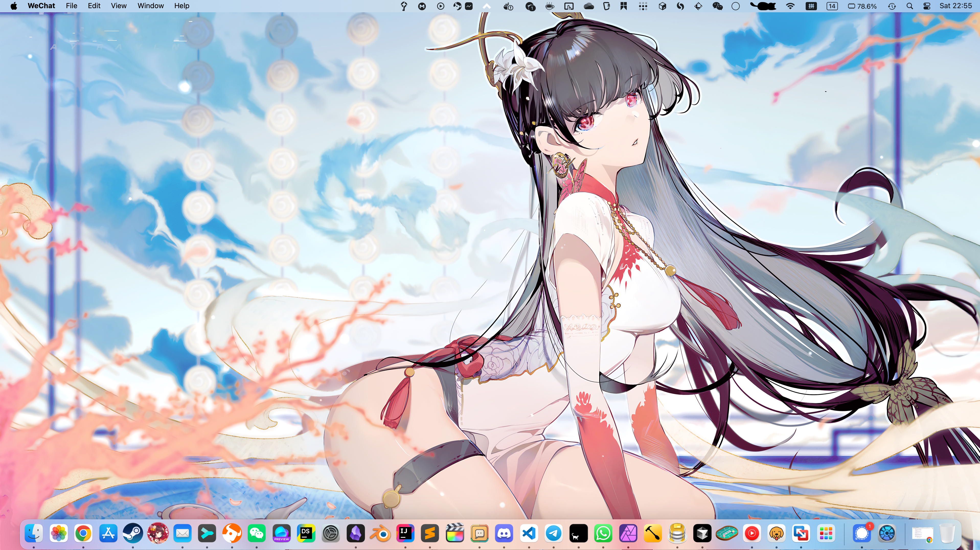
Task: Launch Affinity Photo from the Dock
Action: pos(628,533)
